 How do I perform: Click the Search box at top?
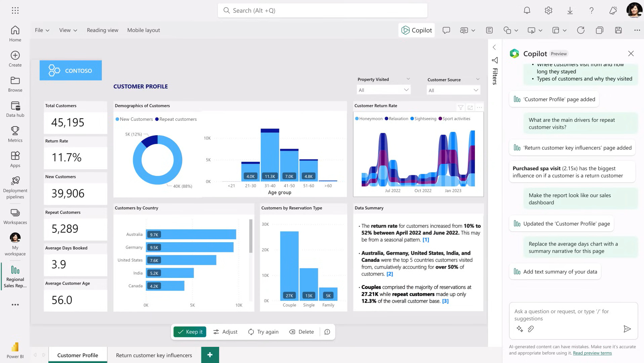pyautogui.click(x=322, y=10)
